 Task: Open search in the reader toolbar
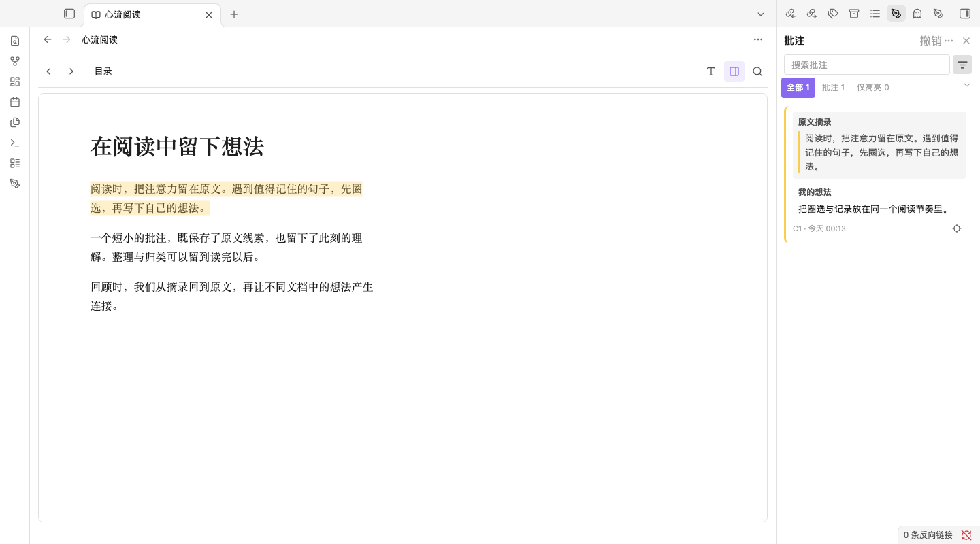[x=757, y=71]
